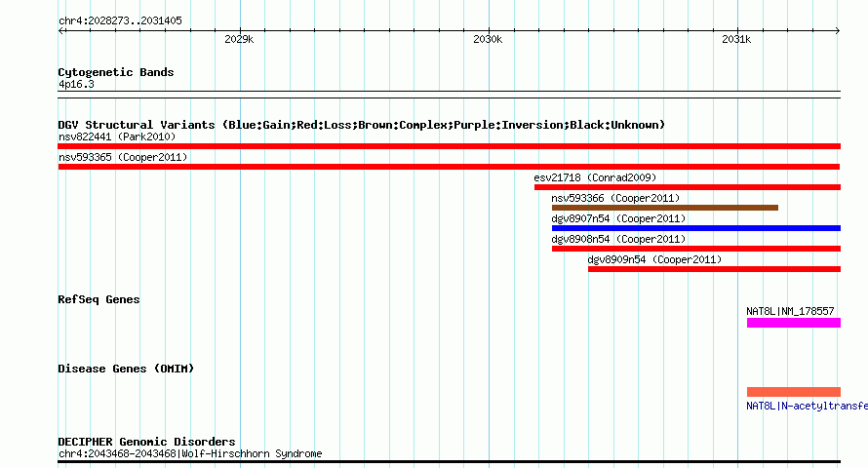Image resolution: width=868 pixels, height=468 pixels.
Task: Click the RefSeq Genes track title
Action: click(x=99, y=299)
